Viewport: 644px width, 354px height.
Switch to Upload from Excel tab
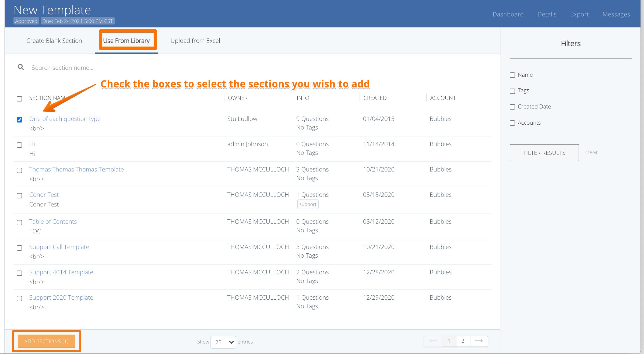pyautogui.click(x=195, y=41)
